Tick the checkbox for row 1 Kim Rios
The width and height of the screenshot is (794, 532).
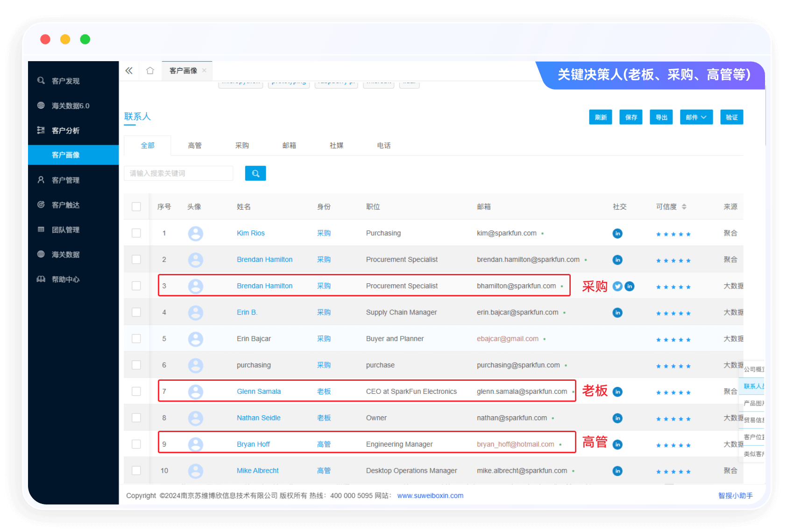tap(136, 233)
